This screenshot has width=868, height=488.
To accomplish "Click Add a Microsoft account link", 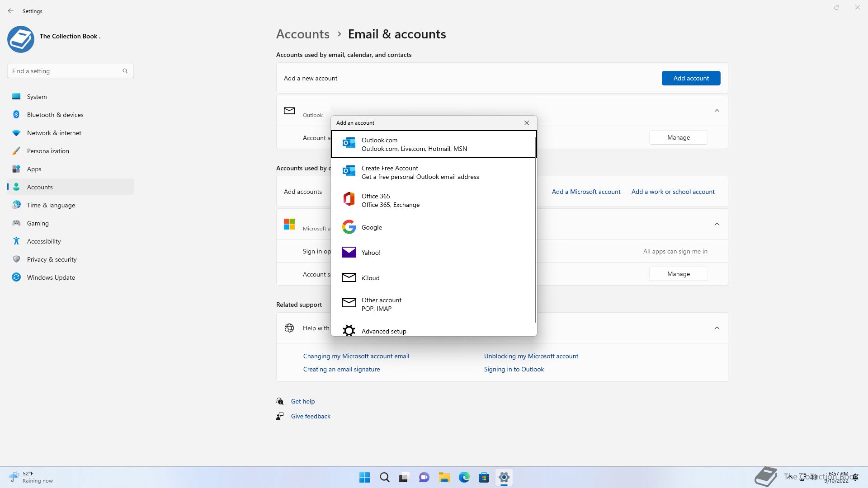I will [586, 192].
